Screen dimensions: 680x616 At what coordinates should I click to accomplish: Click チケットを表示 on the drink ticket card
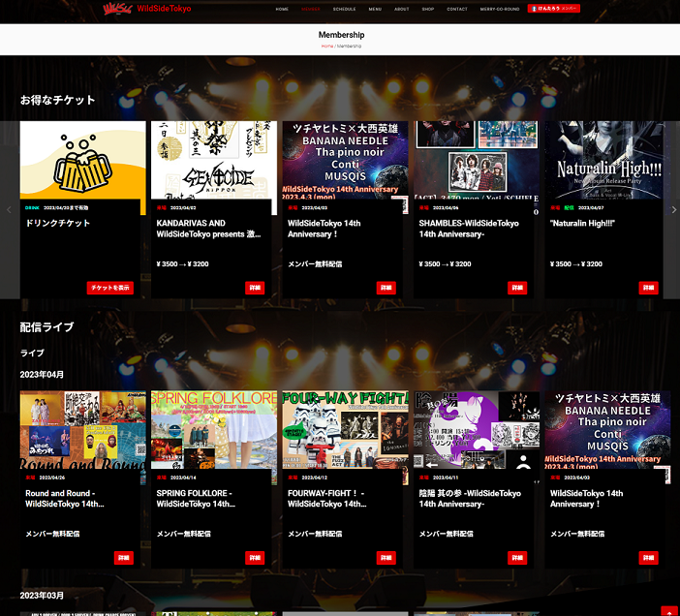(110, 288)
